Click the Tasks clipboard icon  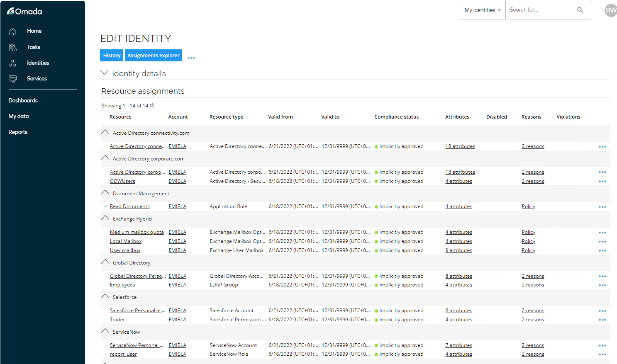pos(12,47)
